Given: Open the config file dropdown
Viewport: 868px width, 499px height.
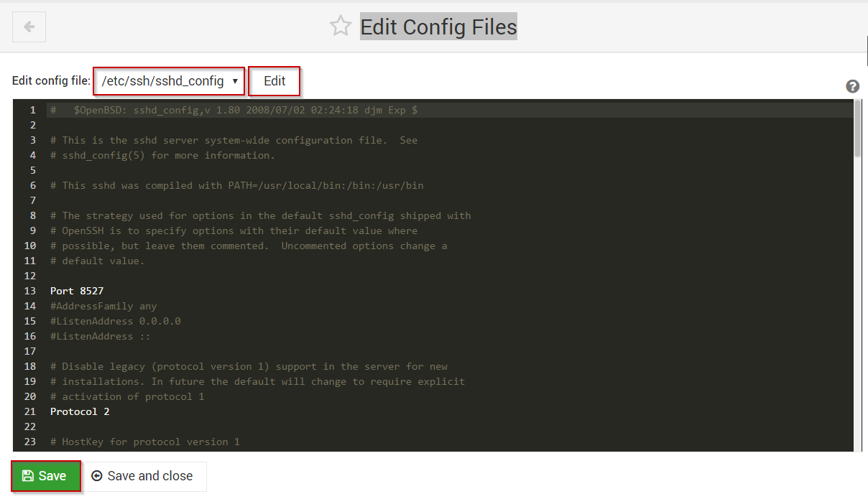Looking at the screenshot, I should point(169,81).
